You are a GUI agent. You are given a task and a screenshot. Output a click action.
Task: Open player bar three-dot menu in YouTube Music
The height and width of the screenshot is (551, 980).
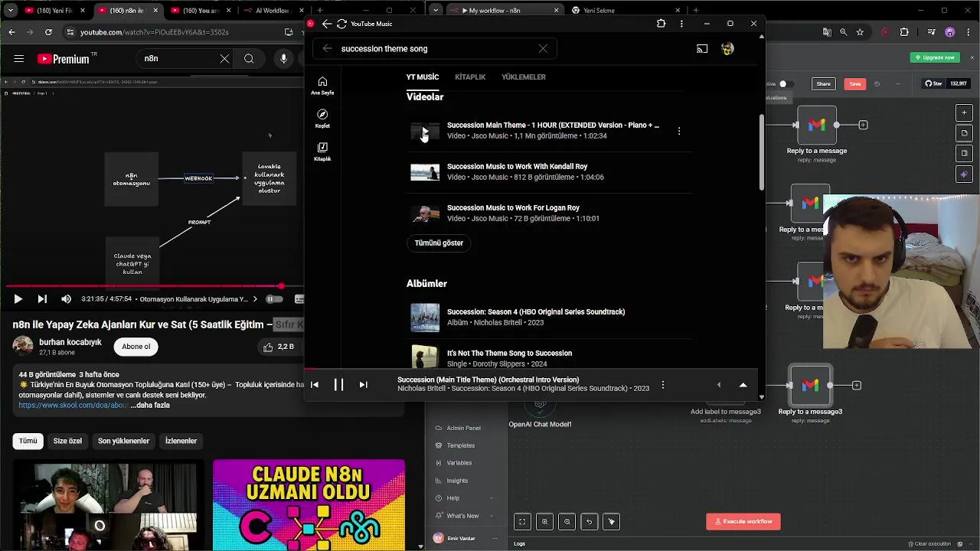[663, 385]
